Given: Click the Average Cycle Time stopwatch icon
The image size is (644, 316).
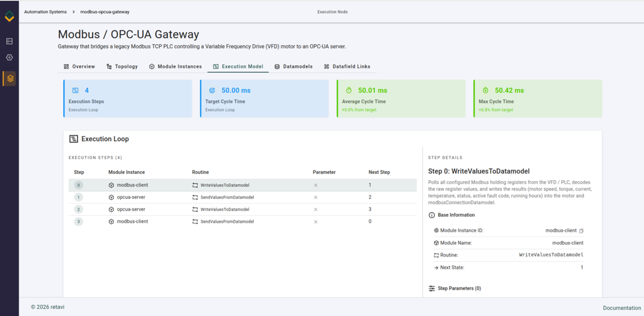Looking at the screenshot, I should coord(349,91).
